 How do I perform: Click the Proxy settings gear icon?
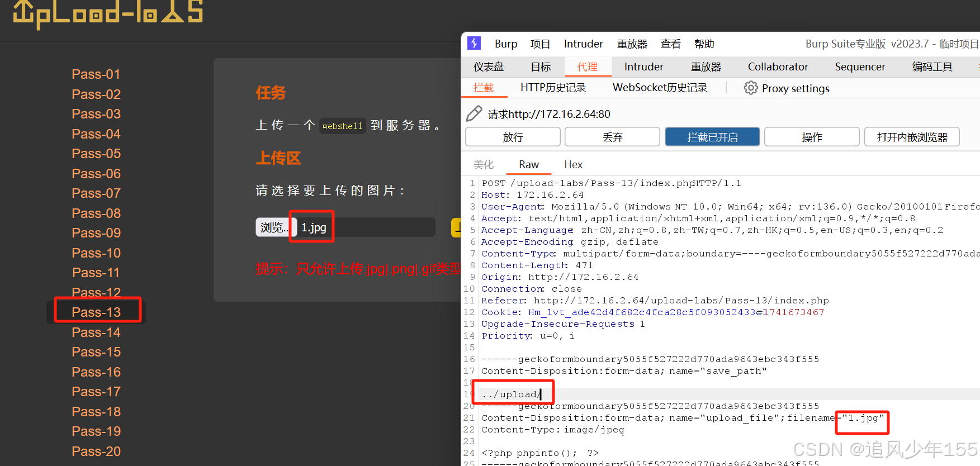751,88
